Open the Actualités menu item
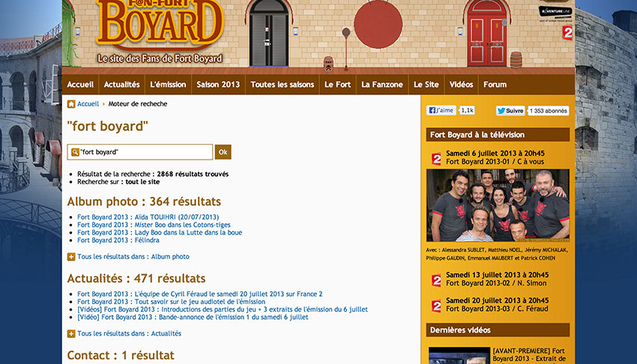The width and height of the screenshot is (637, 364). click(121, 85)
